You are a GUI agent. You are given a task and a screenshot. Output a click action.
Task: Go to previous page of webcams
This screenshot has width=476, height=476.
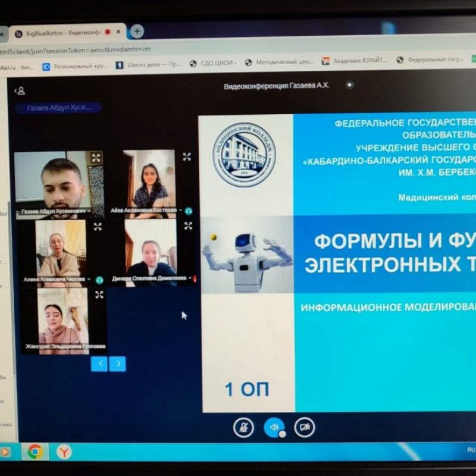[99, 363]
